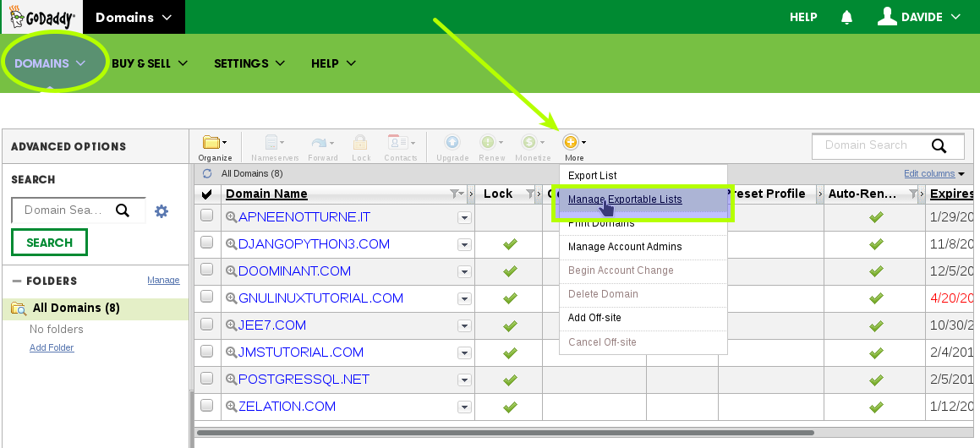Click the zoom icon next to JEE7.COM
The image size is (980, 448).
point(231,325)
